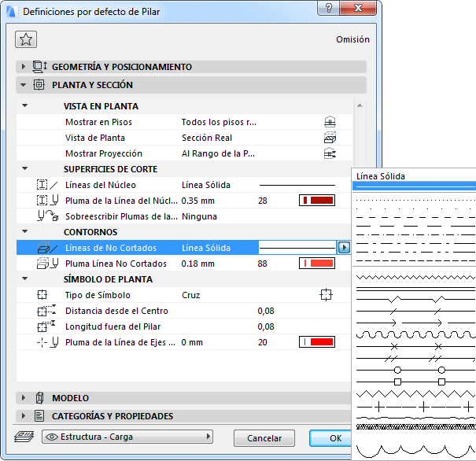Collapse the Superficies de Corte group
This screenshot has height=461, width=476.
tap(25, 168)
